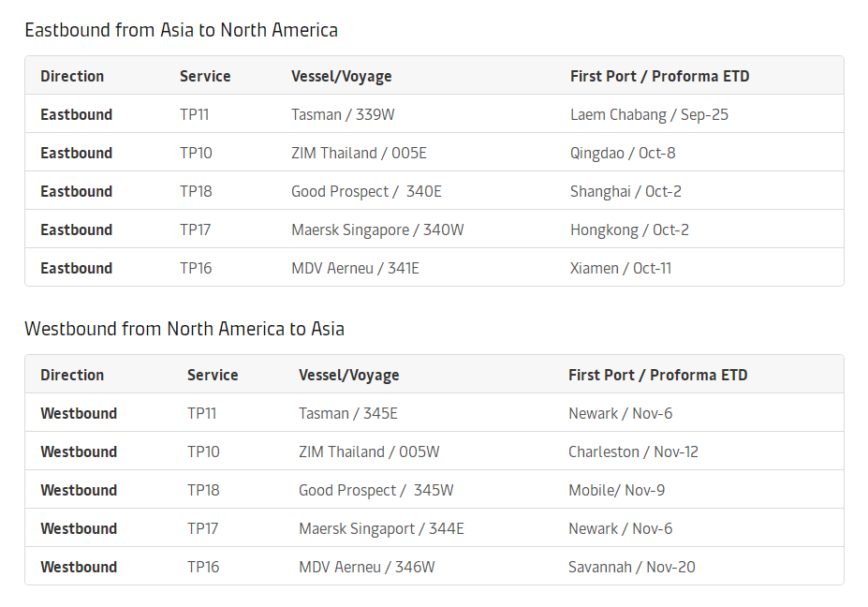Select the 'ZIM Thailand / 005E' cell

coord(360,153)
